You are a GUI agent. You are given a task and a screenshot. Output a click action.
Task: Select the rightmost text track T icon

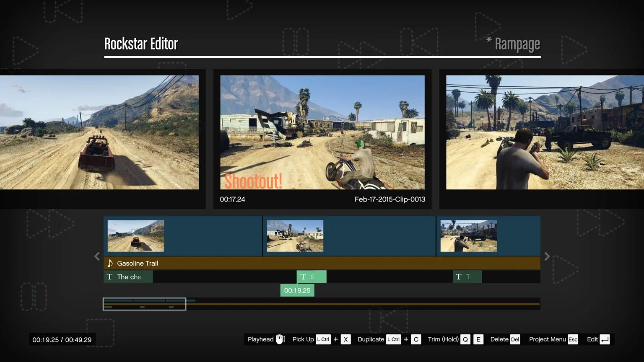coord(459,277)
